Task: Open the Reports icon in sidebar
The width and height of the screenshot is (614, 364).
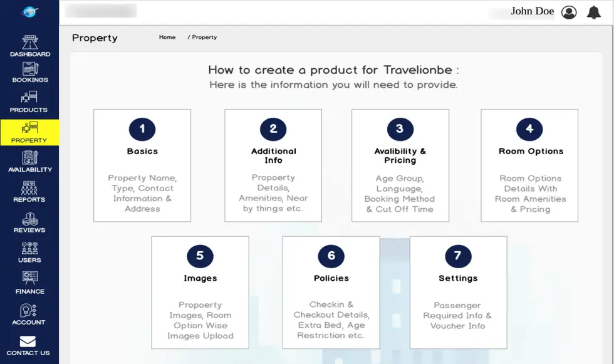Action: click(x=29, y=188)
